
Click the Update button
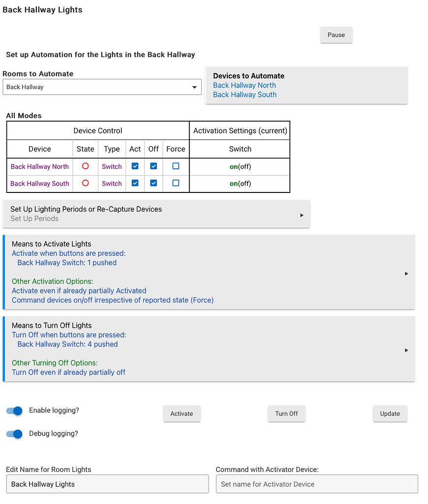click(x=390, y=413)
